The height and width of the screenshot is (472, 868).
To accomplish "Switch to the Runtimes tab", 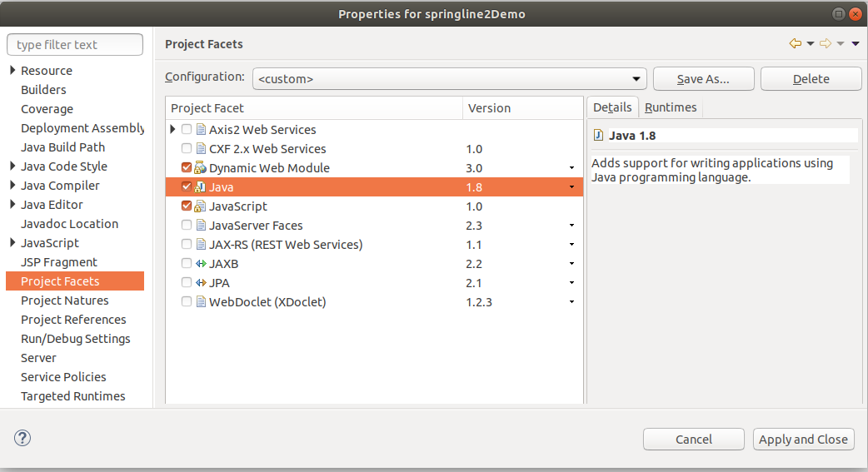I will click(671, 107).
